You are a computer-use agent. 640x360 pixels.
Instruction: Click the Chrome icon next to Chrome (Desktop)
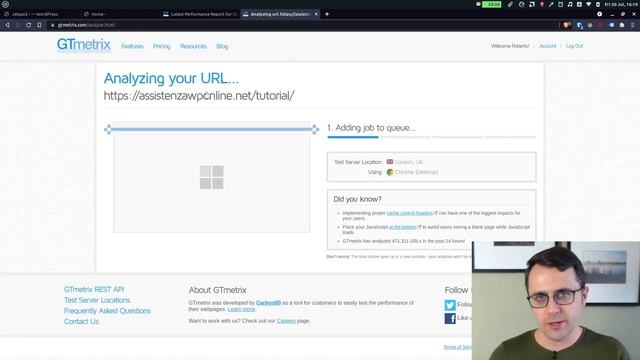tap(390, 172)
